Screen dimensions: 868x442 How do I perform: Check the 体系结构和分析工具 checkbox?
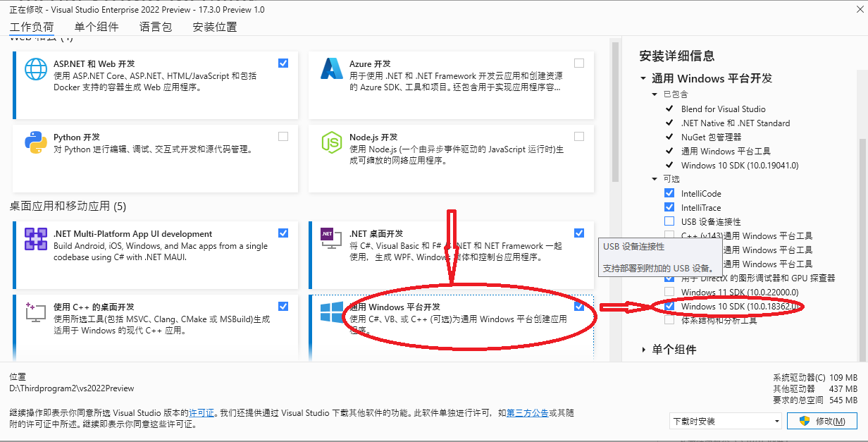[x=669, y=320]
